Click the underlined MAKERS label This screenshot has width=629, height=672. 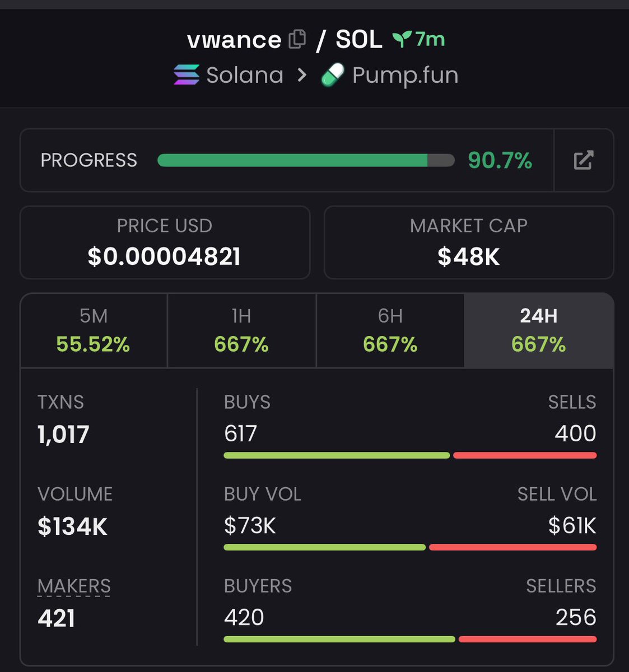coord(74,586)
